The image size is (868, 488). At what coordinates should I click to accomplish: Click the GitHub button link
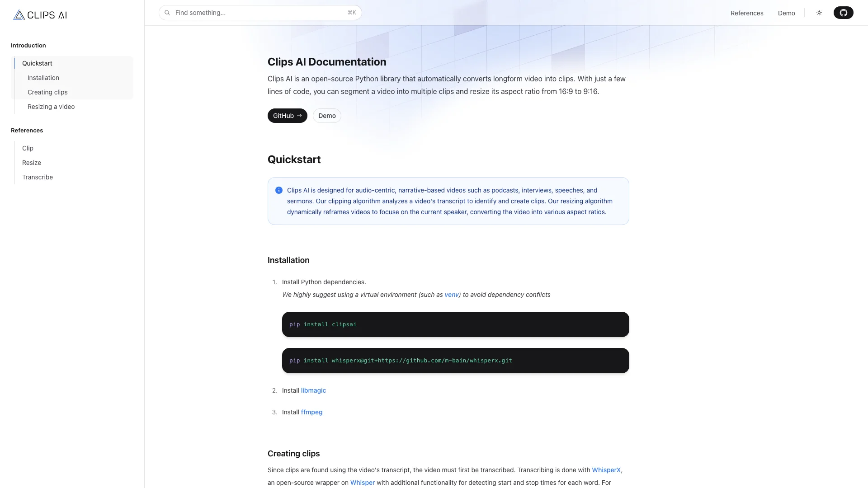click(x=288, y=115)
